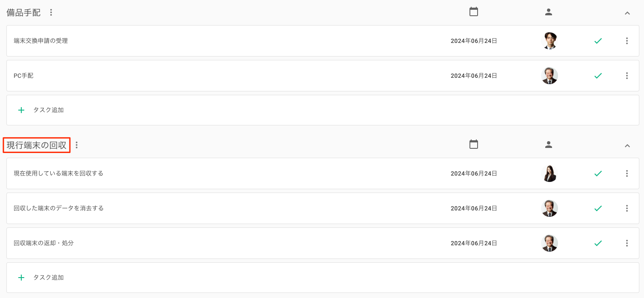Image resolution: width=644 pixels, height=298 pixels.
Task: Click the calendar icon in the 現行端末の回収 header
Action: point(474,145)
